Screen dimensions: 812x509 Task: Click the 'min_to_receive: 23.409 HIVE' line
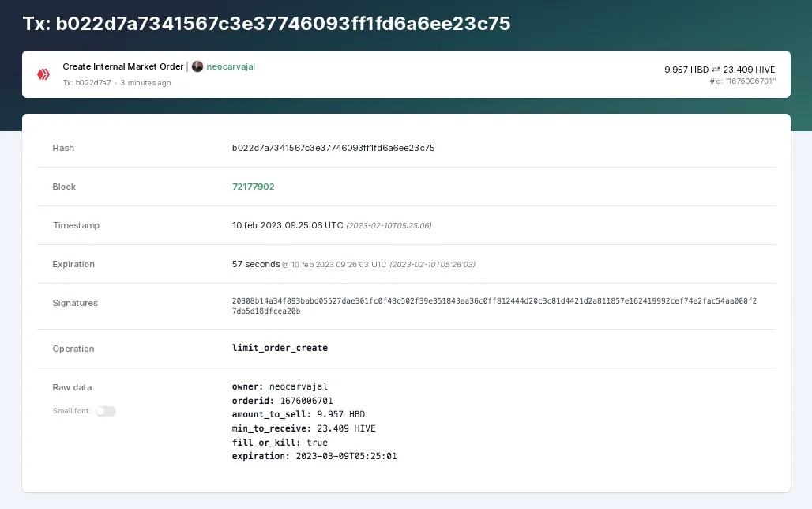[x=303, y=428]
